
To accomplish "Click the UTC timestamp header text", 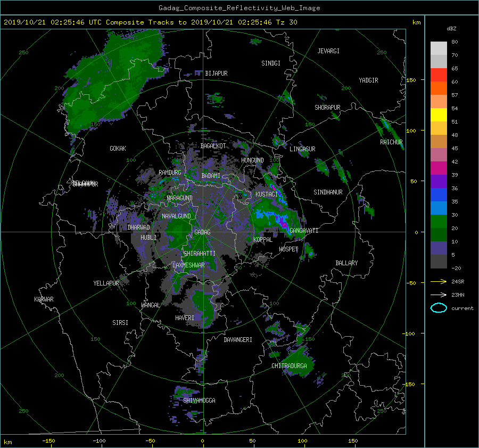I will click(150, 22).
